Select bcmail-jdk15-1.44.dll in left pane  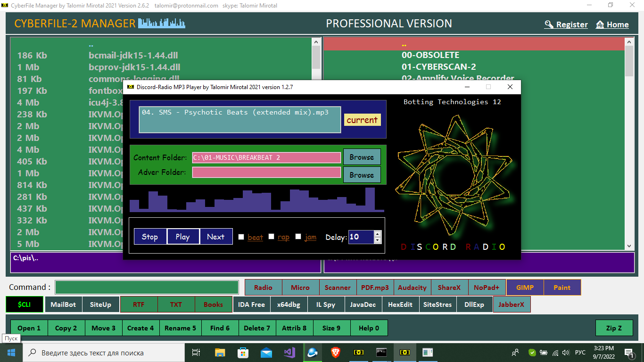133,55
